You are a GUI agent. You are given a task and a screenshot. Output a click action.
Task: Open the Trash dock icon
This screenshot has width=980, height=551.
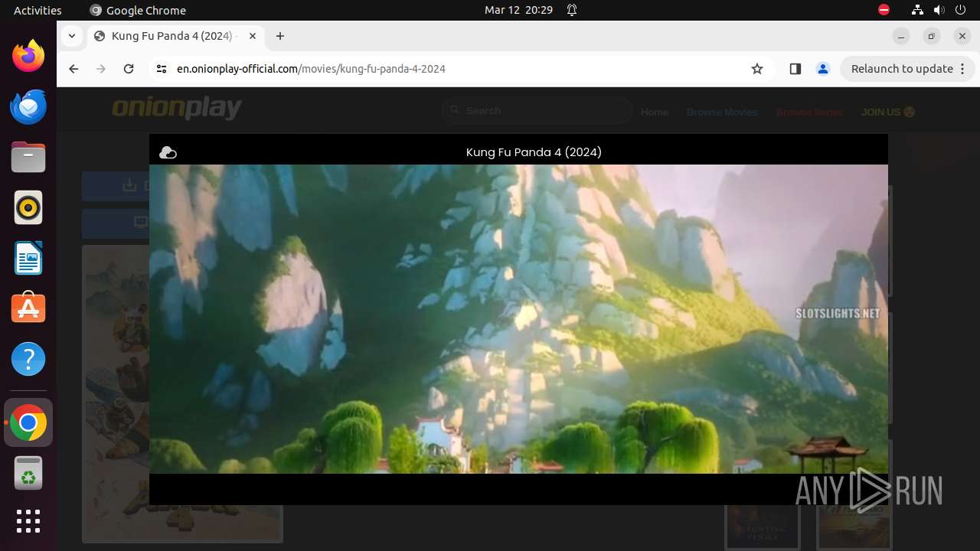coord(28,474)
